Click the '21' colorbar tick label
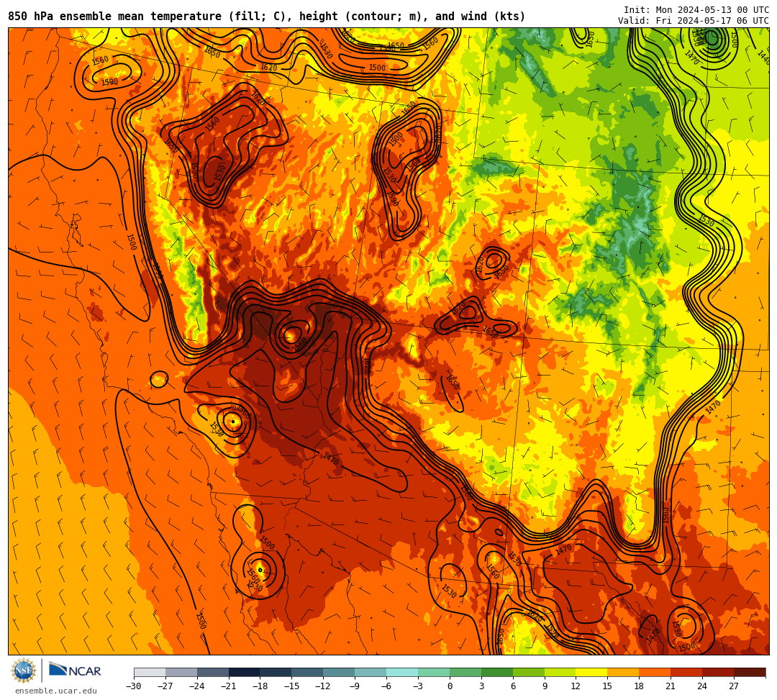Viewport: 777px width, 700px height. coord(671,686)
